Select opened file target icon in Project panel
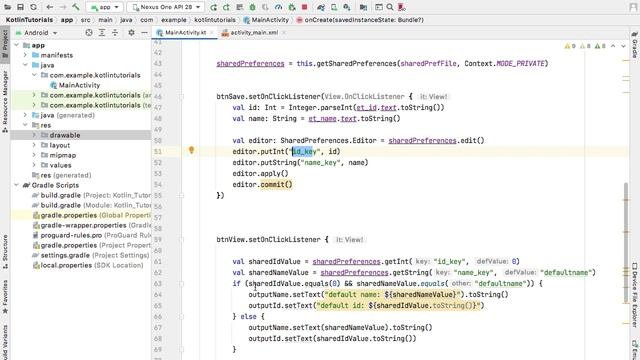This screenshot has height=360, width=640. coord(89,32)
